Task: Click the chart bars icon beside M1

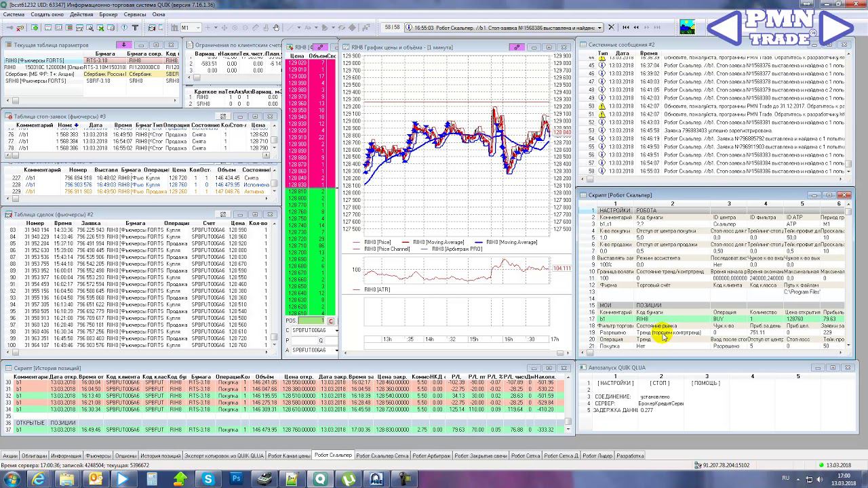Action: pos(174,28)
